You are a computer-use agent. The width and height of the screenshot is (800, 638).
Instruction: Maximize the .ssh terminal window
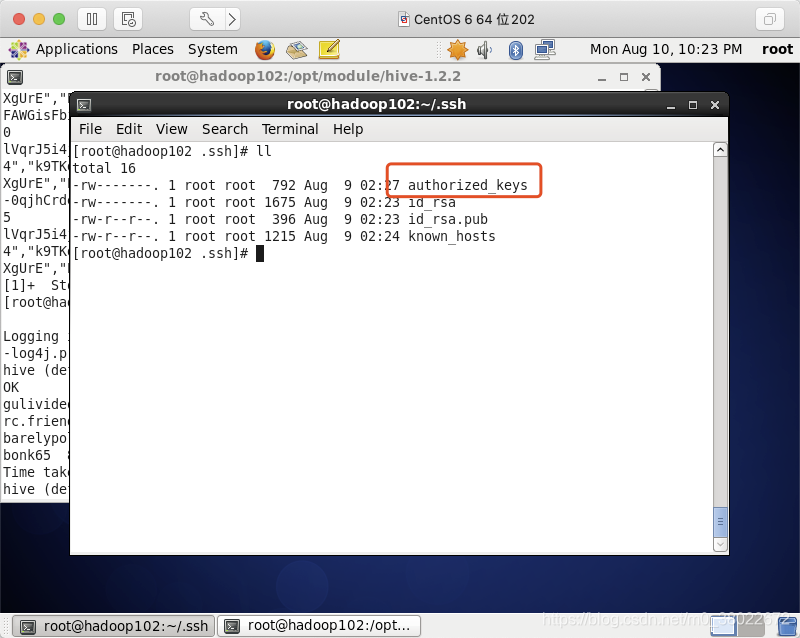click(693, 105)
